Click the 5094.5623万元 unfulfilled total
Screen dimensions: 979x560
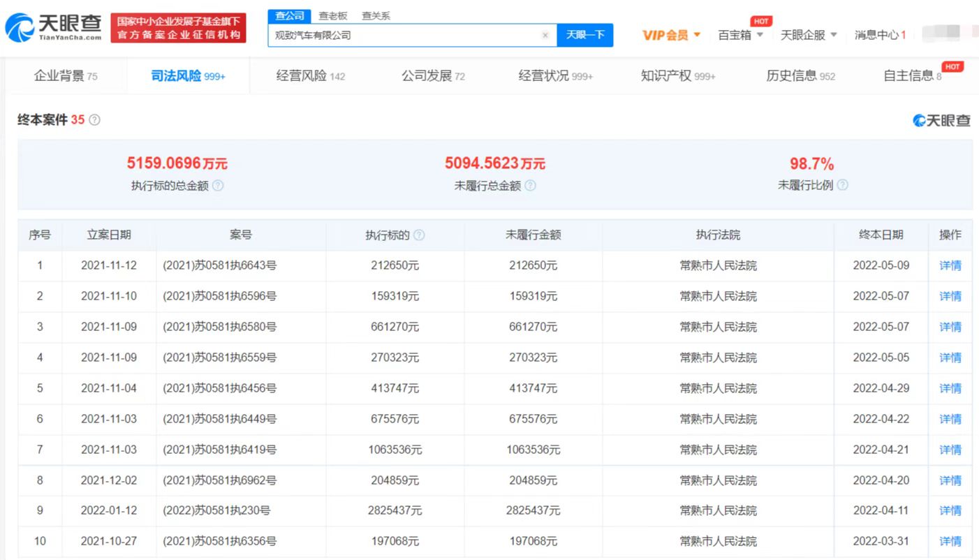[x=495, y=163]
